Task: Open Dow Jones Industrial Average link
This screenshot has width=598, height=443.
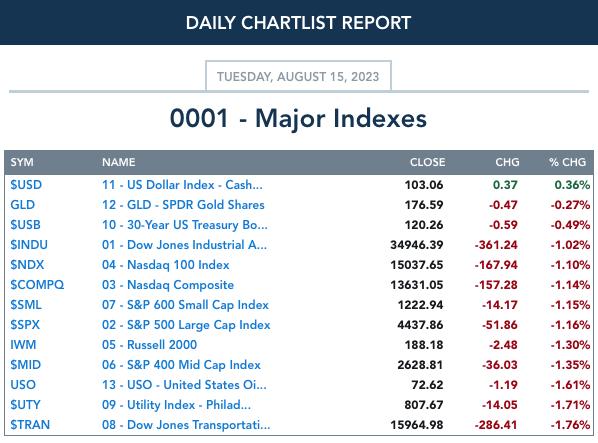Action: coord(184,245)
